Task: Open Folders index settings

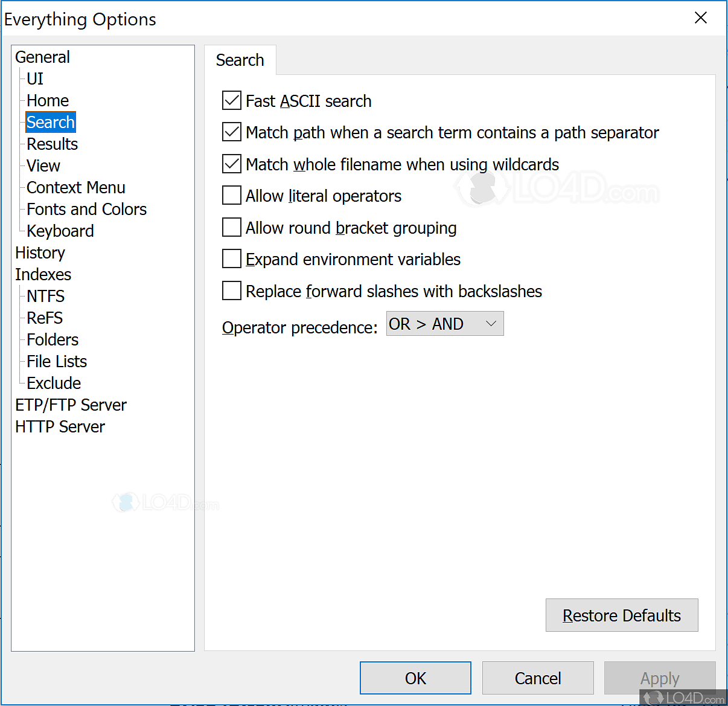Action: coord(53,339)
